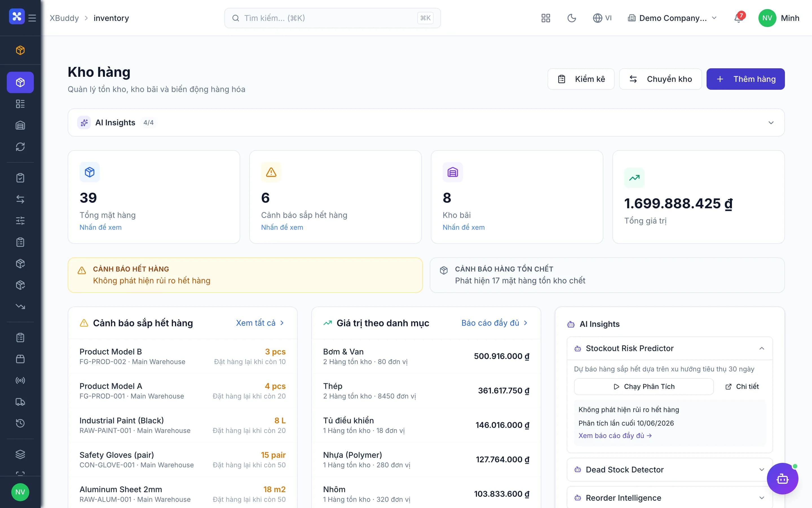The image size is (812, 508).
Task: Click the sparkle icon beside AI Insights 4/4
Action: (x=84, y=123)
